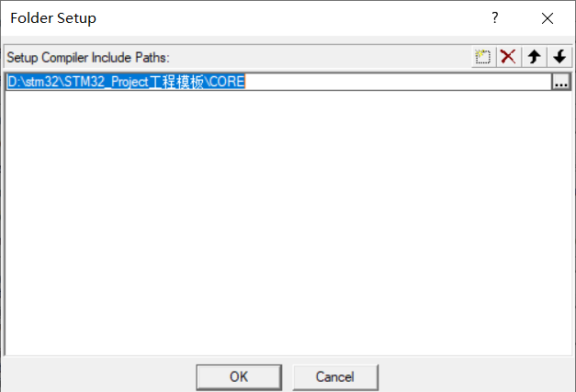Click blank space in path field after CORE
576x392 pixels.
click(x=397, y=82)
